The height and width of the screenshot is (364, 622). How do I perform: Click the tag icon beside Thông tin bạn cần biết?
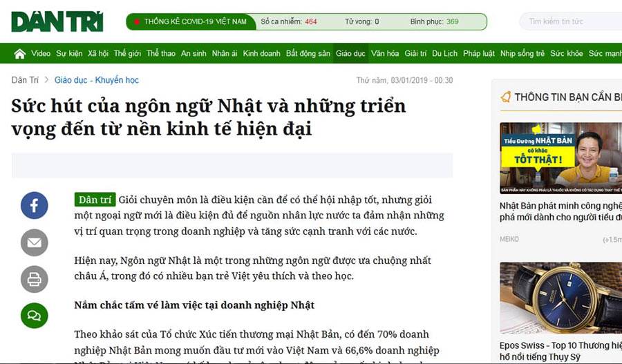click(x=506, y=97)
